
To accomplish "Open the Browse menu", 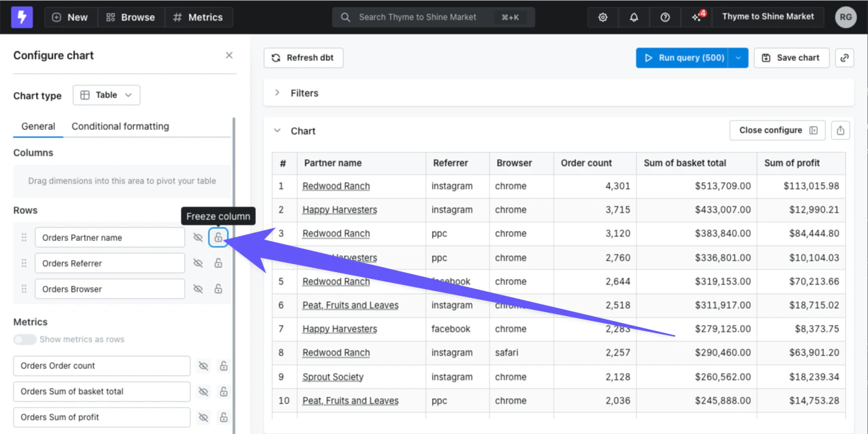I will coord(131,18).
